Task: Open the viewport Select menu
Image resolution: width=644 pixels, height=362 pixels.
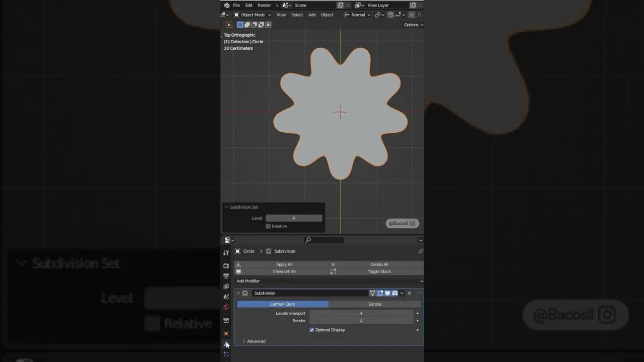Action: click(x=297, y=15)
